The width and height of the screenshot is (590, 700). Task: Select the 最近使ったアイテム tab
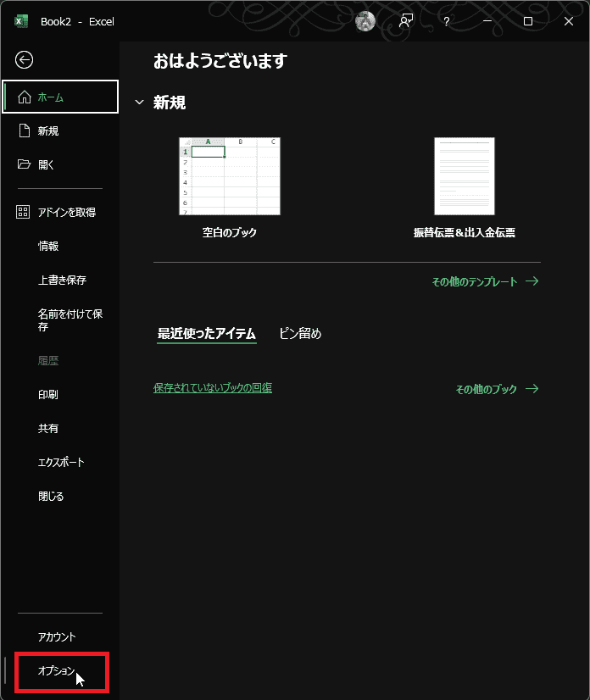(206, 334)
